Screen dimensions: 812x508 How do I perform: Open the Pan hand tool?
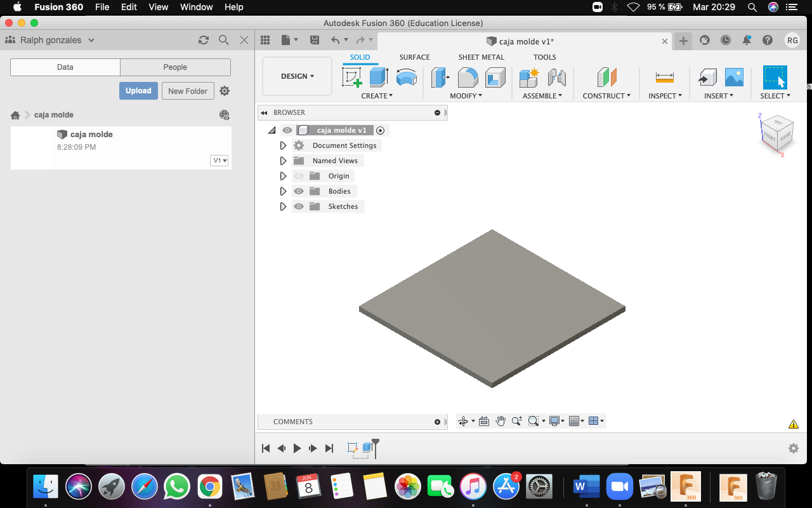(501, 421)
